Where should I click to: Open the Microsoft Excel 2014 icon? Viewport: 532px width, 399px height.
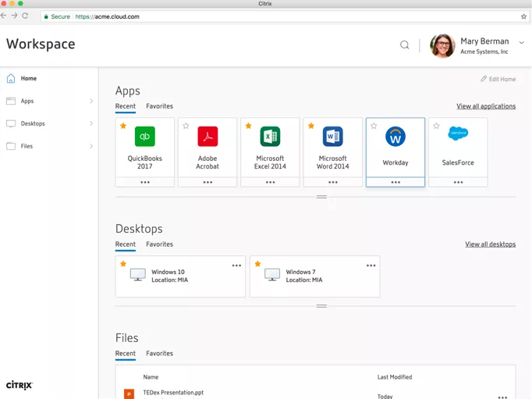pos(270,137)
